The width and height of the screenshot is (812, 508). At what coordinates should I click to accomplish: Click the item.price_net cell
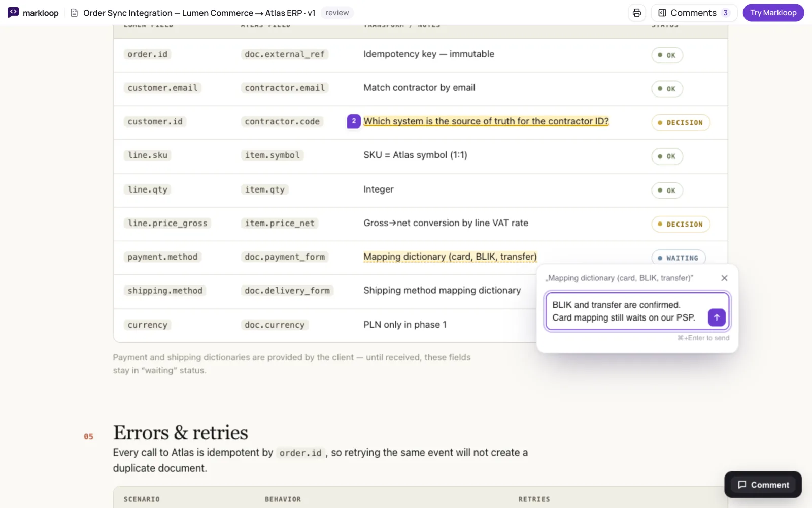click(x=280, y=223)
